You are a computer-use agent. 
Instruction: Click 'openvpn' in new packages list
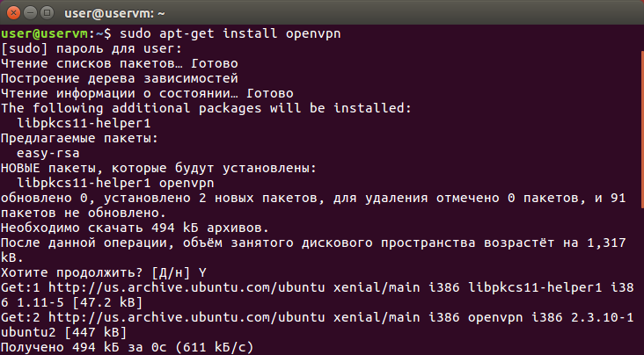[186, 184]
